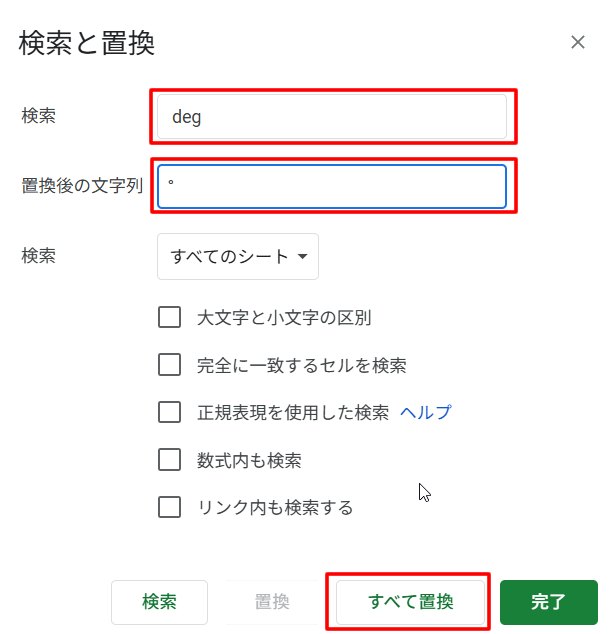This screenshot has height=634, width=613.
Task: Click the caret arrow beside すべてのシート
Action: point(303,257)
